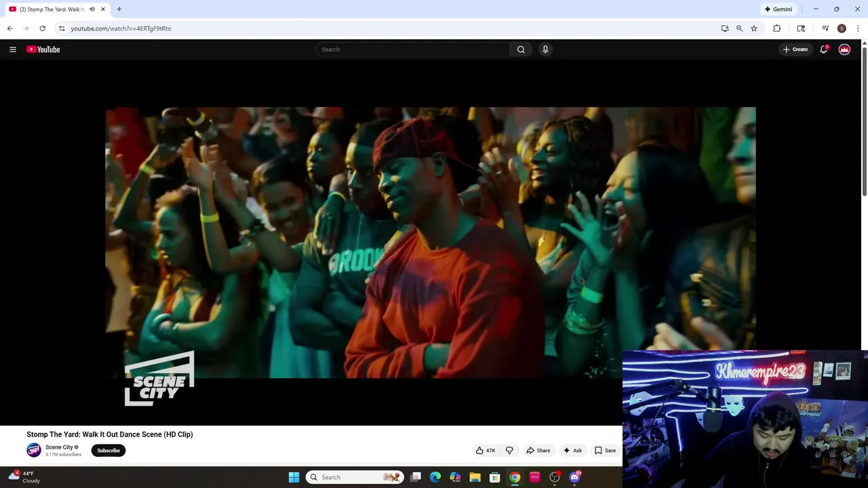View site information icon in address bar

point(62,28)
